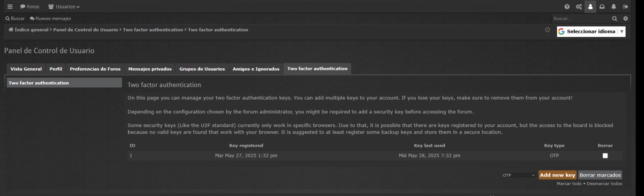Viewport: 644px width, 196px height.
Task: Open the OTP key type dropdown
Action: (518, 175)
